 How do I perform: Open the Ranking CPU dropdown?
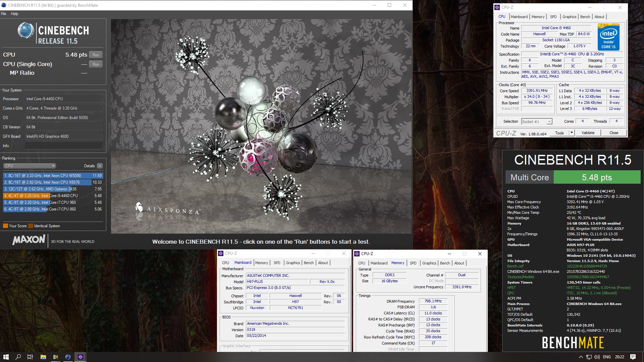(x=30, y=166)
